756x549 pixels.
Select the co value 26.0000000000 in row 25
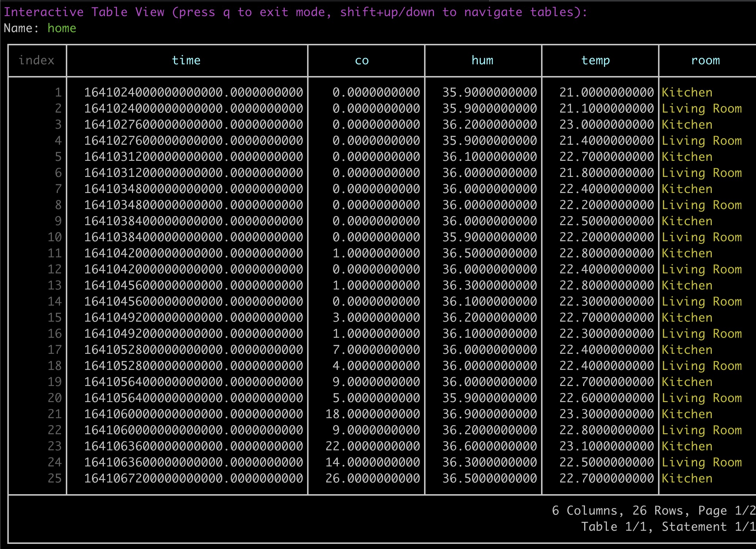[373, 478]
